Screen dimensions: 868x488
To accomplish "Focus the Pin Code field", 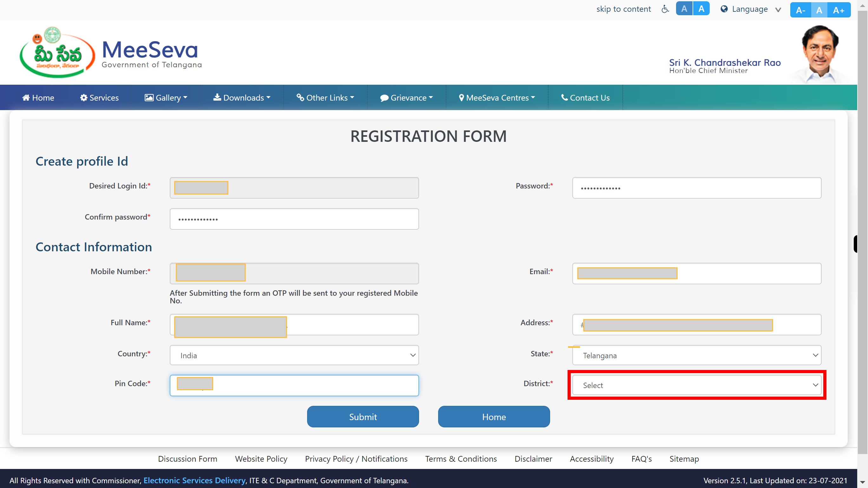I will pos(294,386).
